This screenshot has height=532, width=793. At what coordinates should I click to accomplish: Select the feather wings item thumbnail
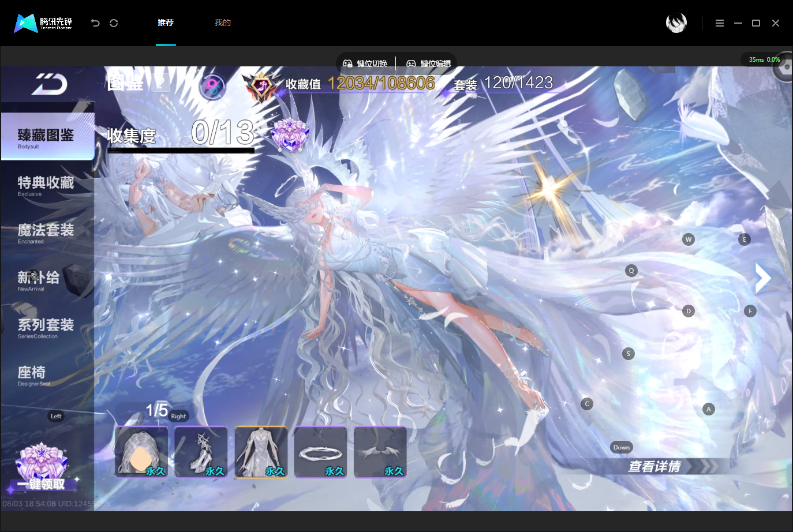point(380,452)
